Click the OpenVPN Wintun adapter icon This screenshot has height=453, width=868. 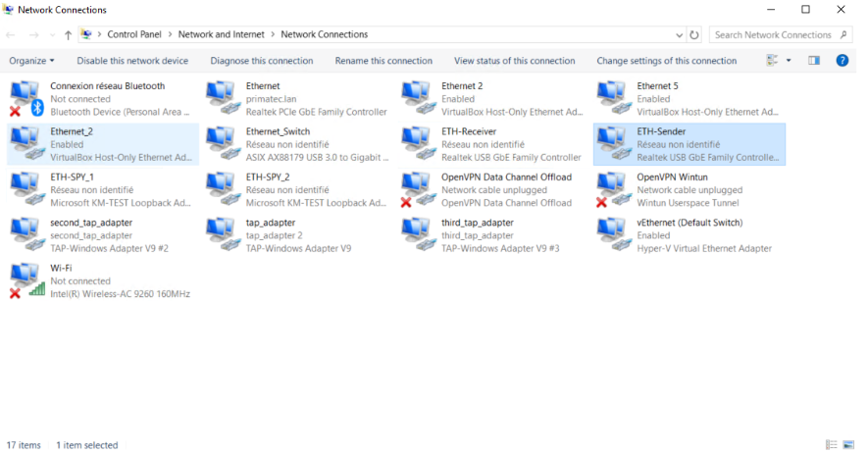click(x=613, y=190)
